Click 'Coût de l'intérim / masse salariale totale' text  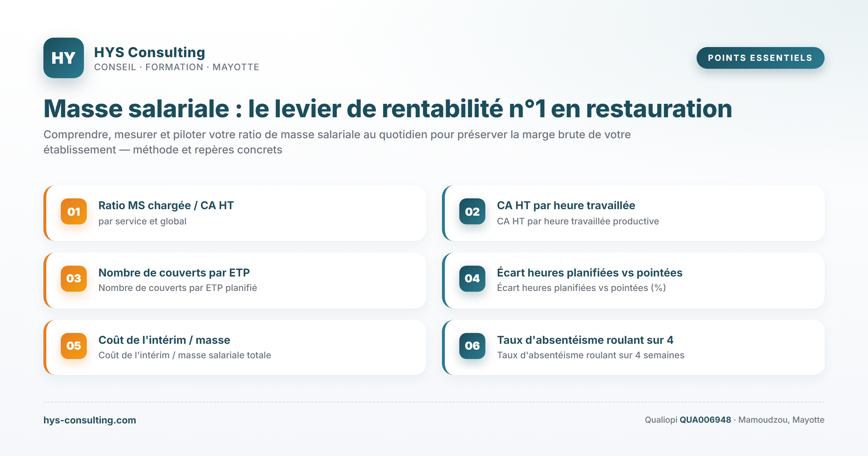tap(184, 355)
